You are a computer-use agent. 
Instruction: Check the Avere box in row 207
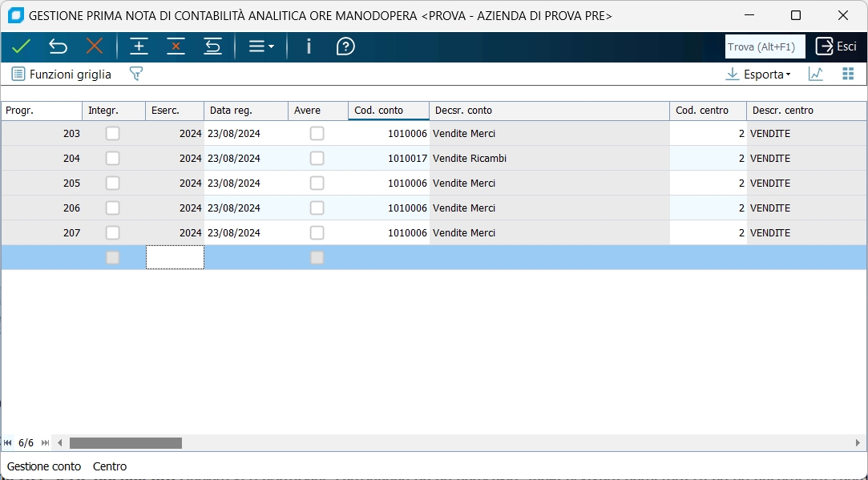click(x=317, y=232)
